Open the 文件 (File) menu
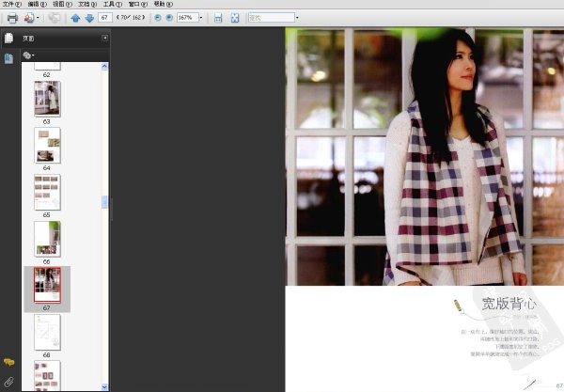Screen dimensions: 564x392 click(x=12, y=4)
